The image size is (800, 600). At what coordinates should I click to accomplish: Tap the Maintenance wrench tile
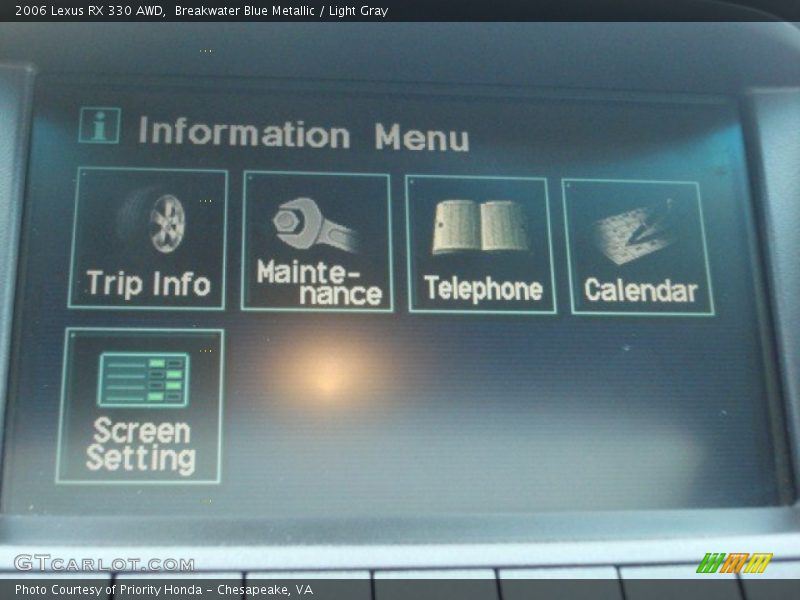click(316, 241)
